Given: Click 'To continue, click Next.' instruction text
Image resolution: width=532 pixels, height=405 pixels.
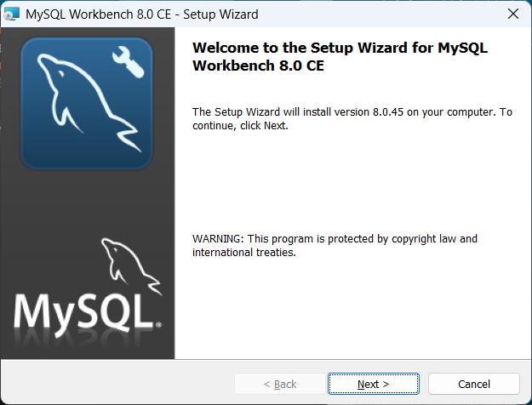Looking at the screenshot, I should click(x=241, y=126).
